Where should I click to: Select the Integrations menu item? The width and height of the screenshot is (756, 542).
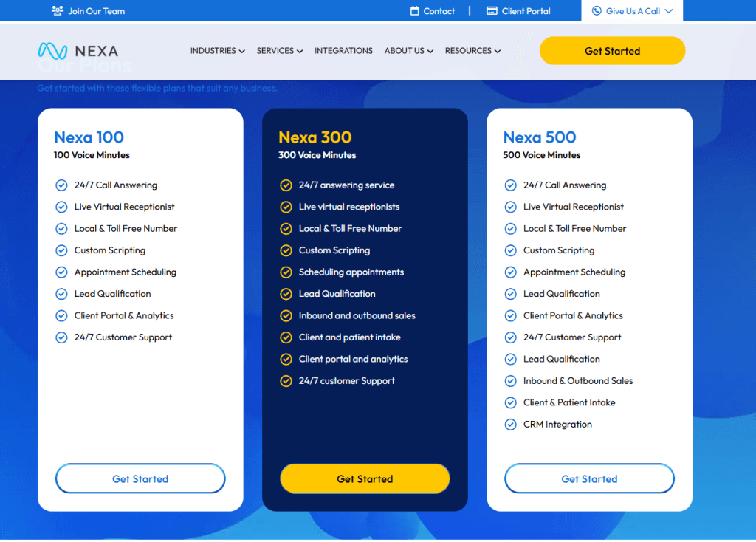click(343, 51)
